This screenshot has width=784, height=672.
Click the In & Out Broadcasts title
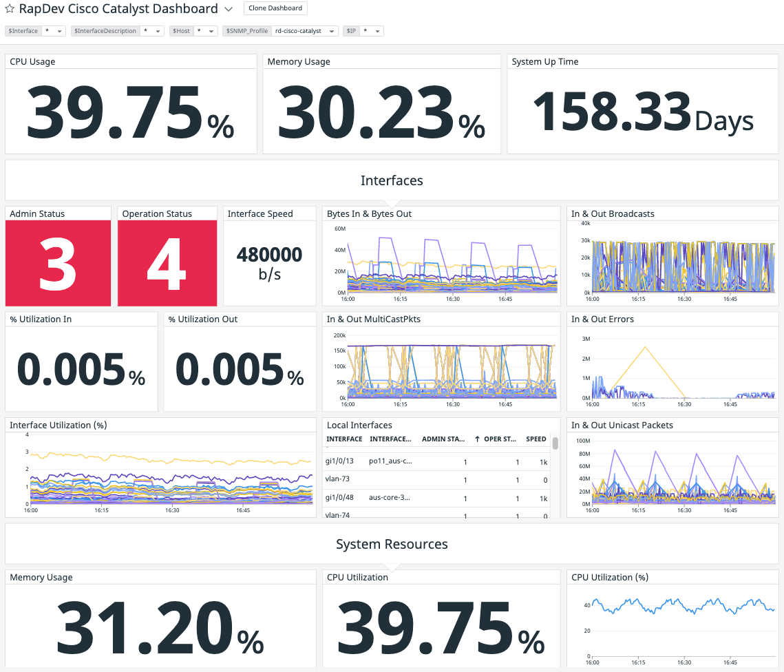coord(613,213)
